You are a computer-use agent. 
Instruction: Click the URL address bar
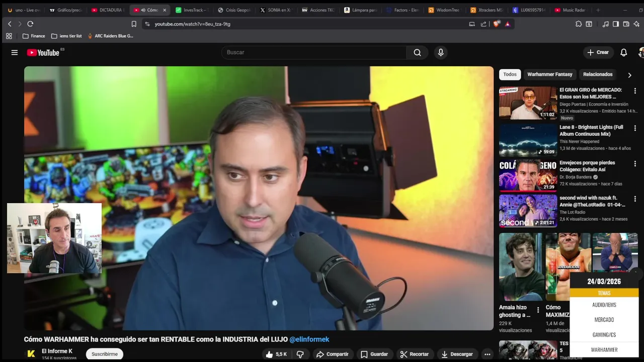tap(307, 24)
